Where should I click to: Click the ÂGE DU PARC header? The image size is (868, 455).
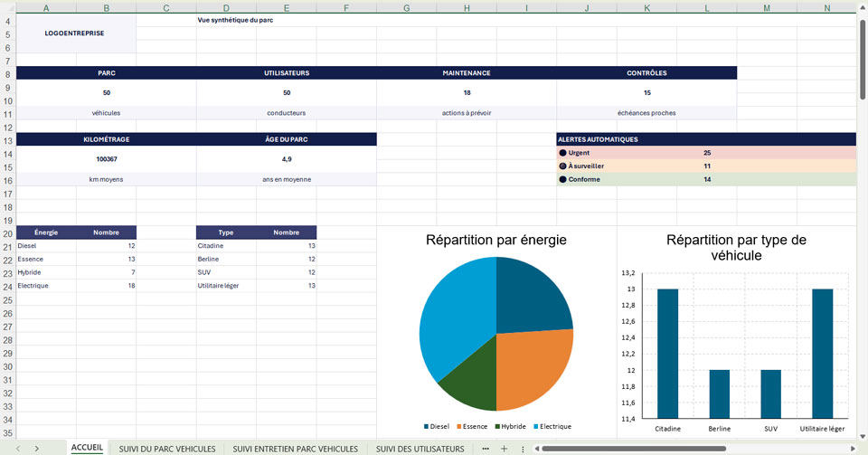click(287, 139)
